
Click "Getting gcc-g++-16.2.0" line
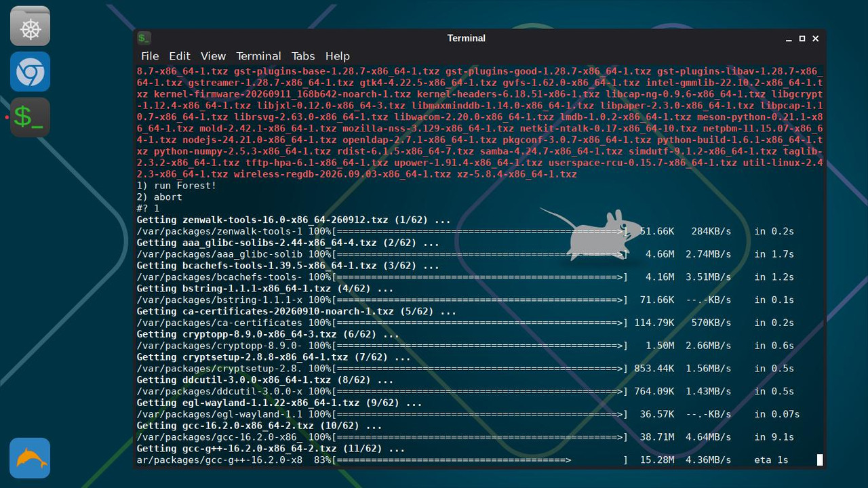(x=271, y=449)
